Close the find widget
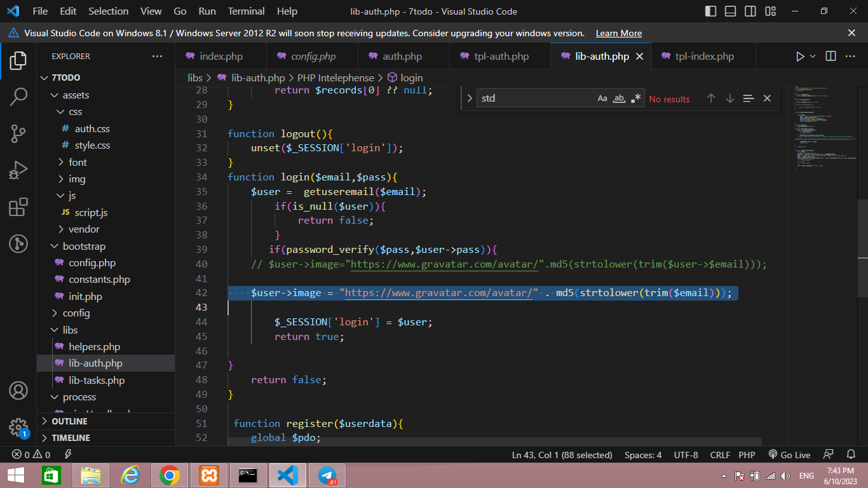This screenshot has height=488, width=868. [x=767, y=98]
